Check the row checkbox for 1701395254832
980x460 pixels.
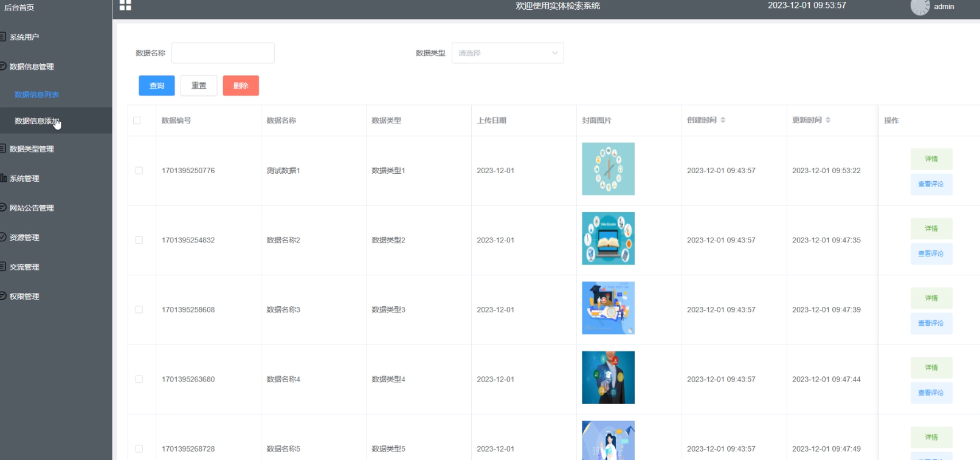pos(139,240)
